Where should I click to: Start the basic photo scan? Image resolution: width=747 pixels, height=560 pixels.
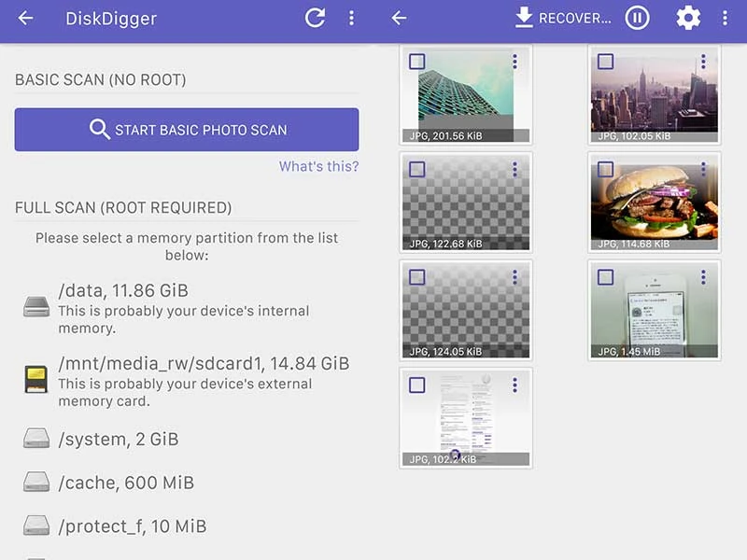point(187,130)
